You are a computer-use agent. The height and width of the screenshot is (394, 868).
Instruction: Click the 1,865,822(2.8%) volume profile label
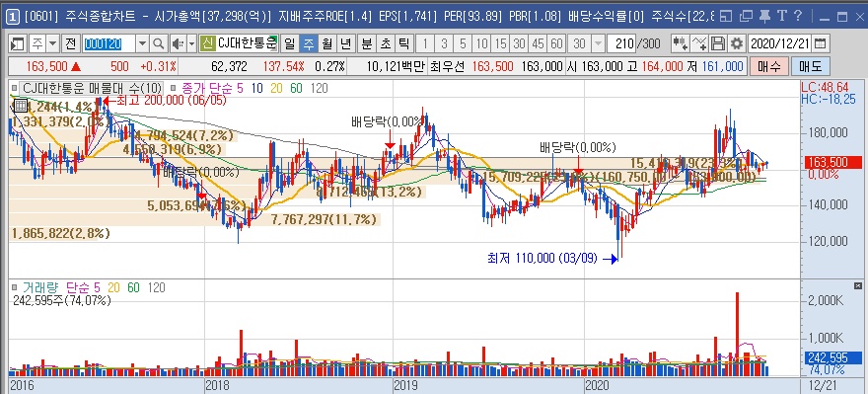tap(61, 233)
